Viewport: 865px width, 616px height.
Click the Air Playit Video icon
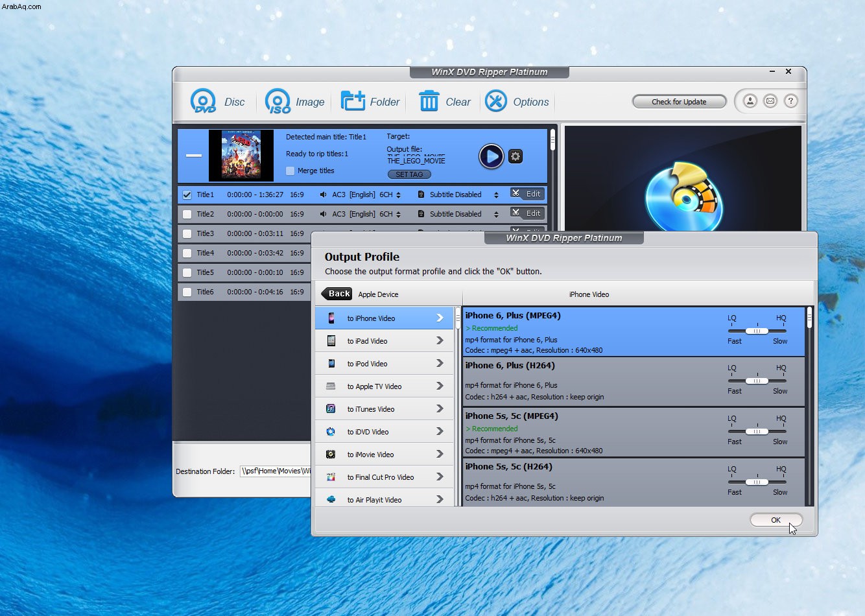(331, 499)
